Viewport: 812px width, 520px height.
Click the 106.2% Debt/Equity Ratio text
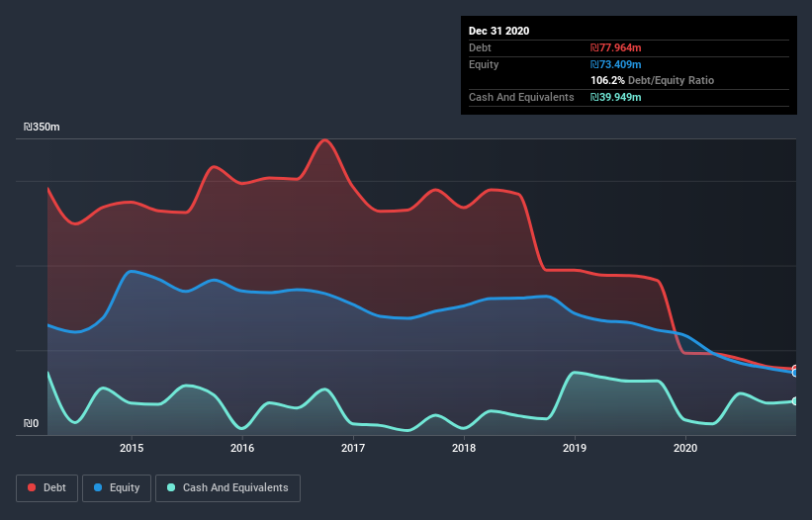tap(652, 80)
